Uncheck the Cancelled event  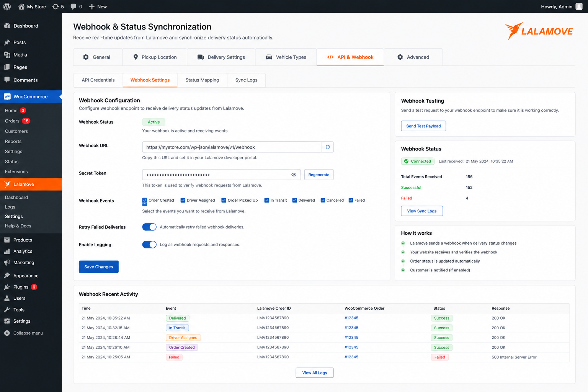coord(323,200)
